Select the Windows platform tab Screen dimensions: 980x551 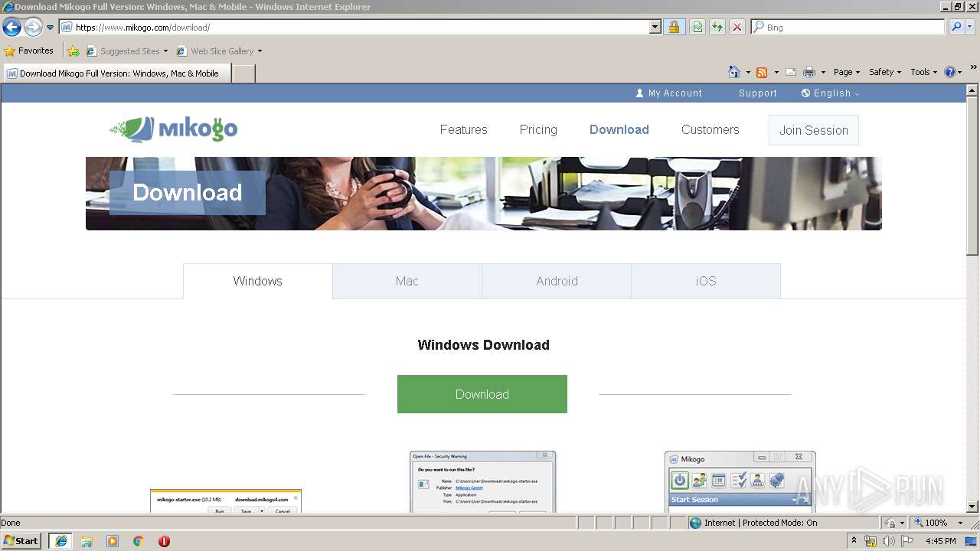coord(258,281)
